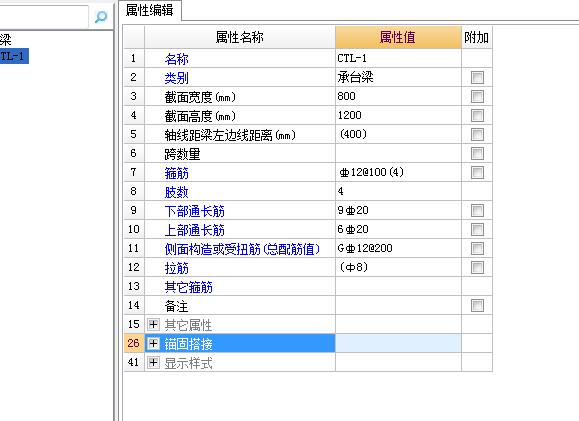Expand the 锚固搭接 group
Screen dimensions: 579x421
click(153, 344)
